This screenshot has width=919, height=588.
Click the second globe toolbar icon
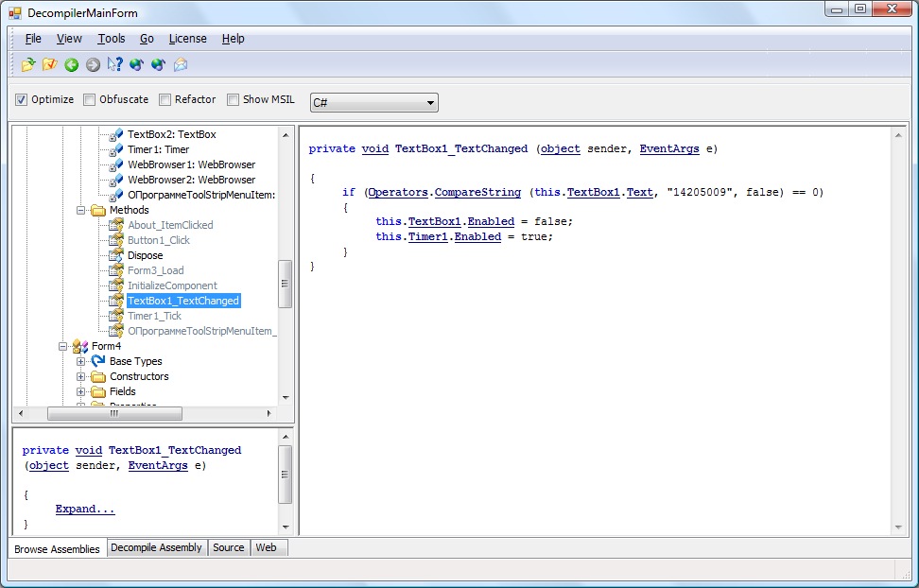158,64
